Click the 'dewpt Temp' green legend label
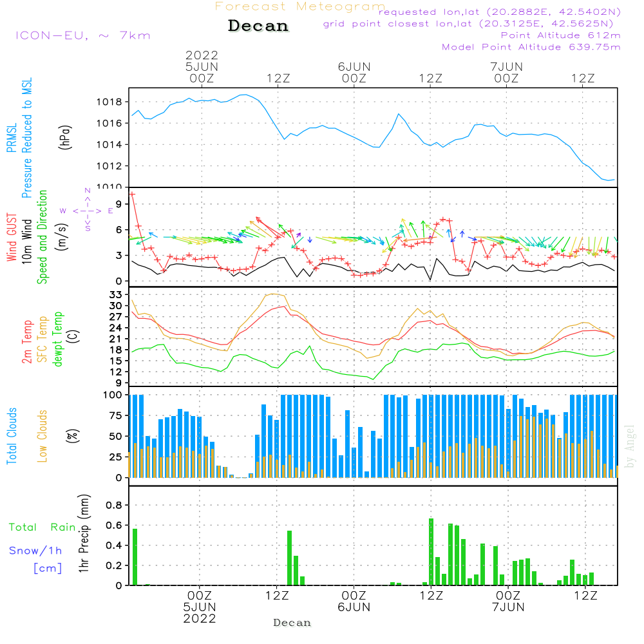This screenshot has width=644, height=644. 57,339
